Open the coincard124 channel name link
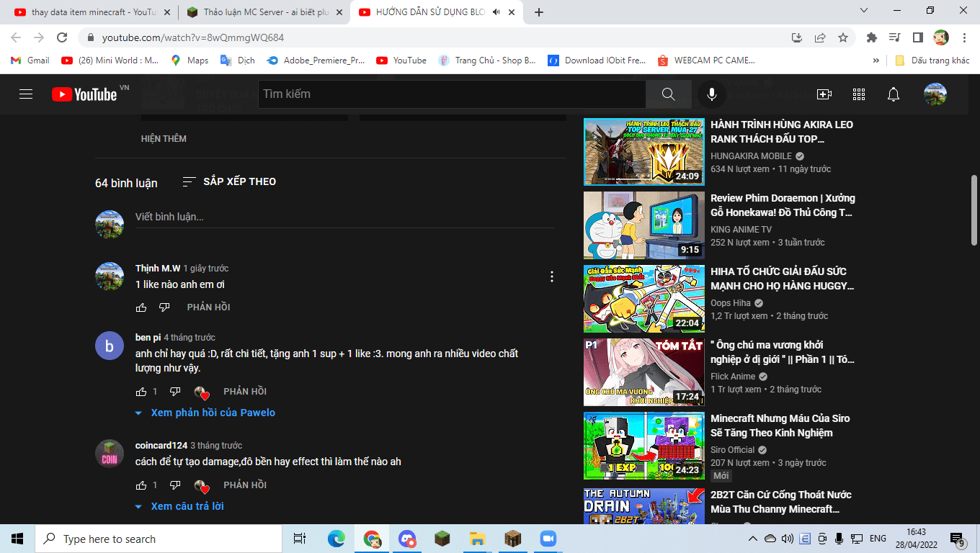 point(161,446)
